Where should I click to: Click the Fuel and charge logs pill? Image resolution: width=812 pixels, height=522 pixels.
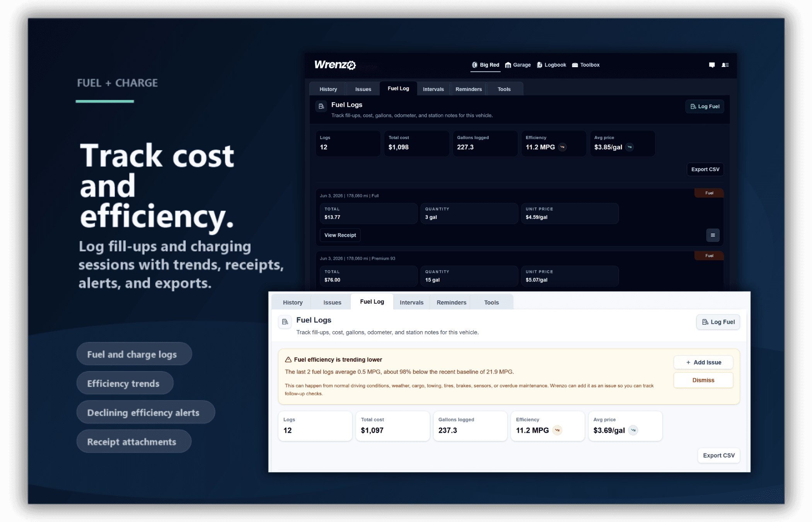(x=134, y=354)
